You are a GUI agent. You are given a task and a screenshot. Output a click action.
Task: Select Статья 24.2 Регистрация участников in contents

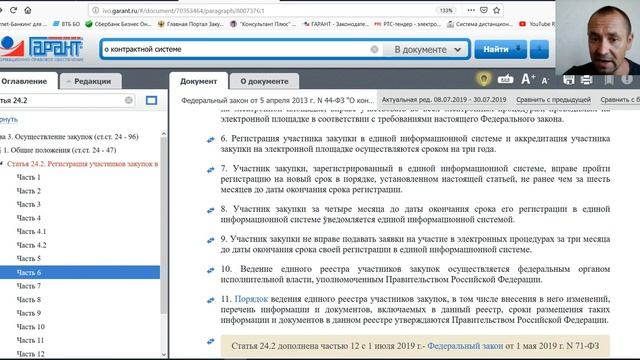82,164
